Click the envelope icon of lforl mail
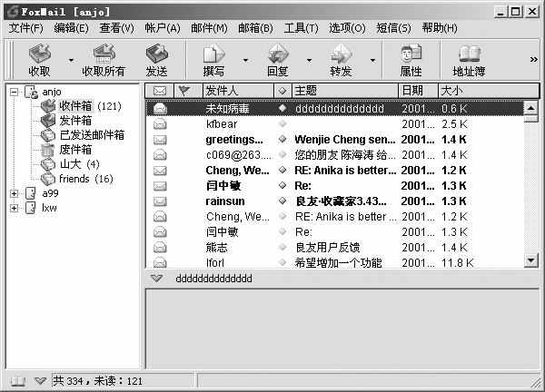Viewport: 545px width, 392px height. coord(160,262)
